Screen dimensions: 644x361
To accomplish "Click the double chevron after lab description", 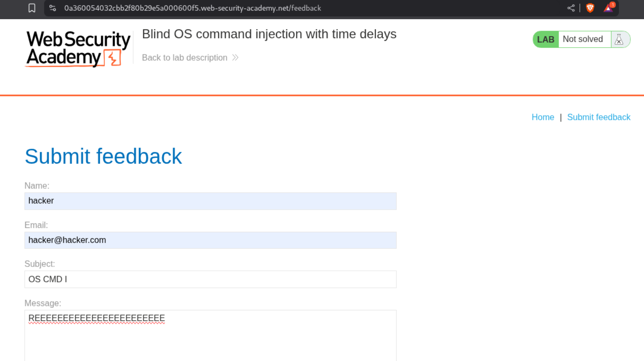I will pyautogui.click(x=235, y=57).
